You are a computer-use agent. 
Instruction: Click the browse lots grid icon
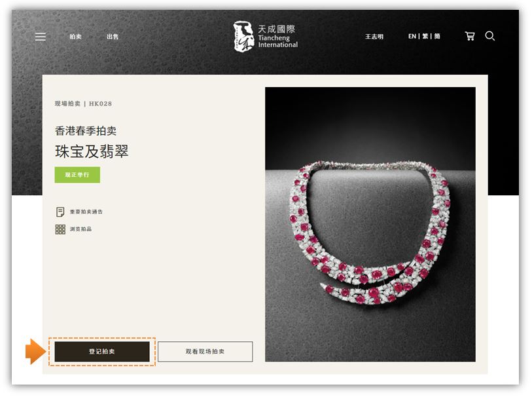click(60, 229)
